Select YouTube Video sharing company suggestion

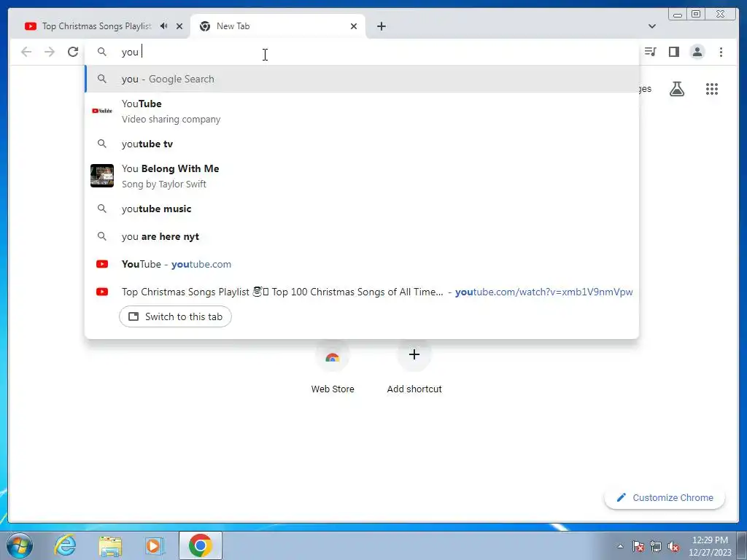pos(362,112)
